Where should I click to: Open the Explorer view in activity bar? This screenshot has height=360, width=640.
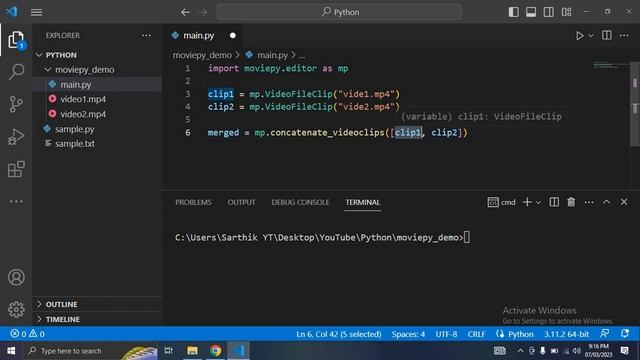click(16, 40)
